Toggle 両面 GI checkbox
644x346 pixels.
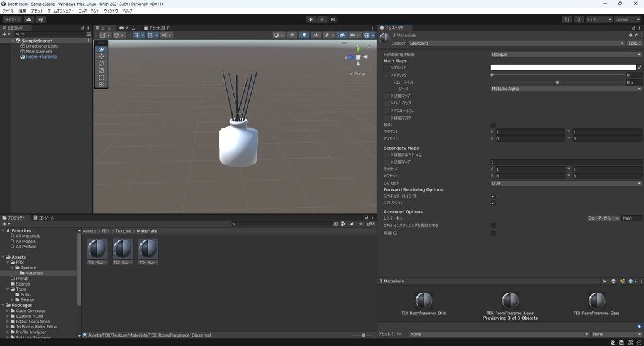493,233
